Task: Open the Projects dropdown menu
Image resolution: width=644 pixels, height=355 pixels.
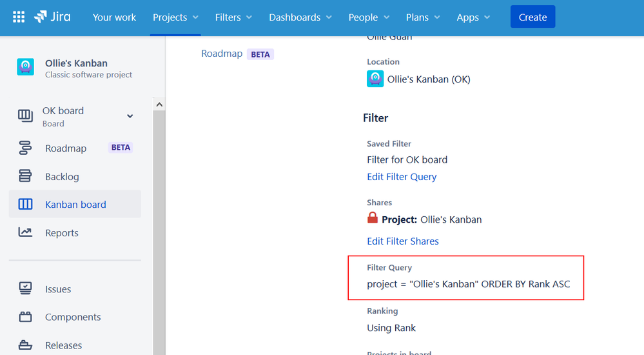Action: coord(175,17)
